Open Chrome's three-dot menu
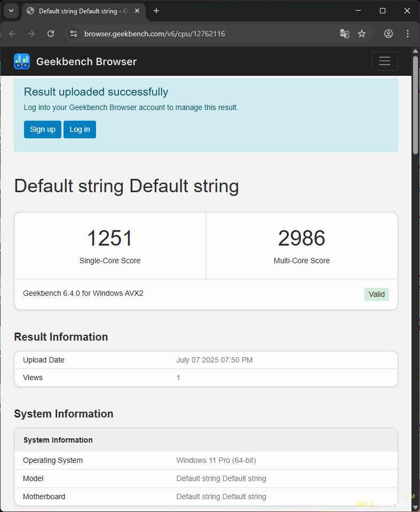The image size is (420, 512). 408,34
